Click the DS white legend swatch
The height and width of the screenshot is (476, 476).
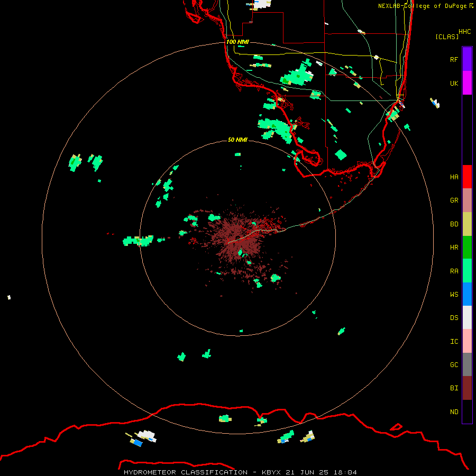click(x=467, y=317)
